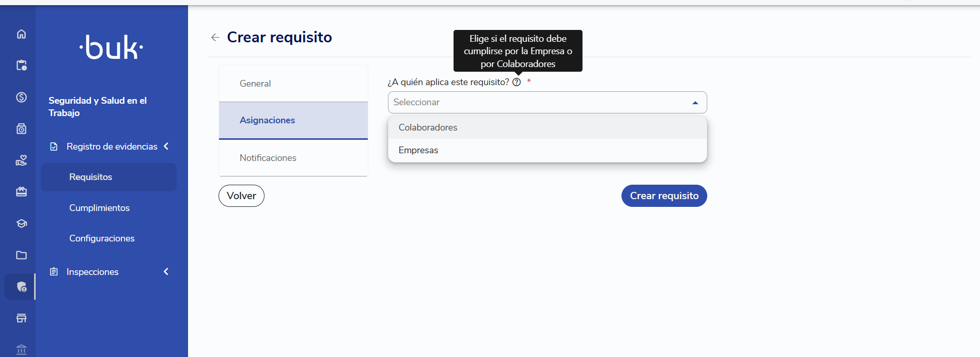
Task: Click the folder documents sidebar icon
Action: coord(21,255)
